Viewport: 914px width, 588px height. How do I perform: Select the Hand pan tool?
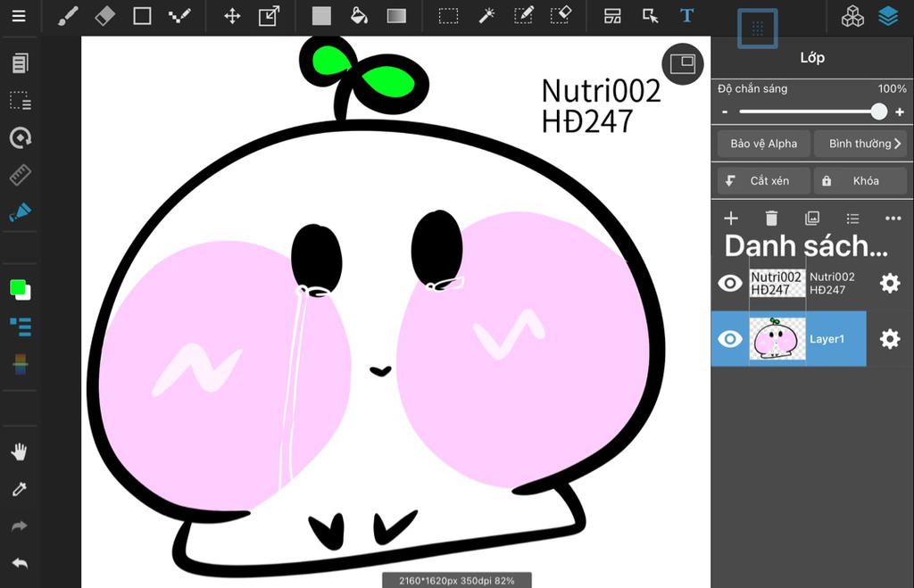(x=20, y=451)
